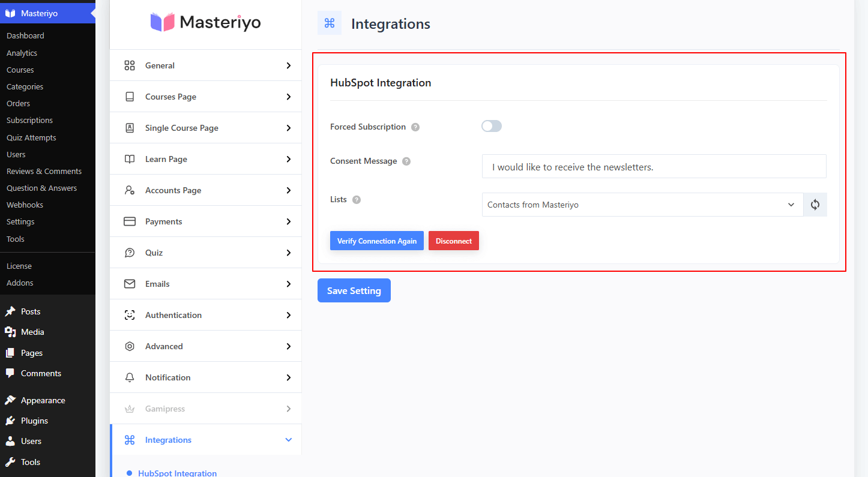The image size is (868, 477).
Task: Show help for Consent Message
Action: point(406,161)
